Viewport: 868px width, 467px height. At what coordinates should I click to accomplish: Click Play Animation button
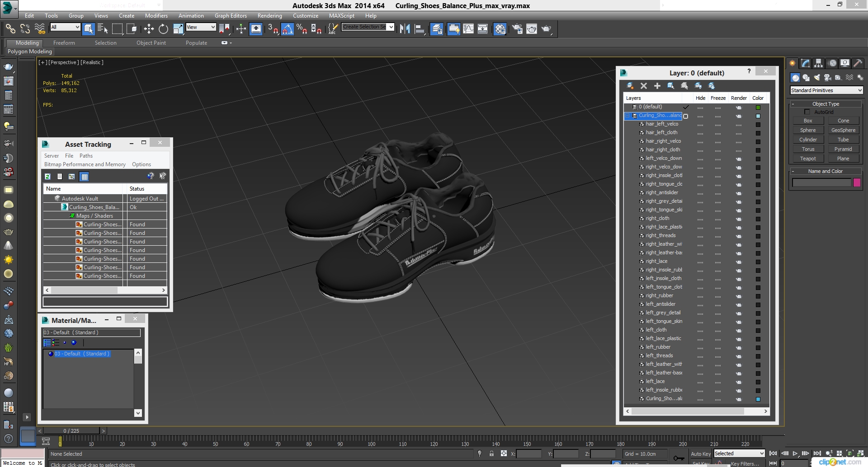[x=795, y=453]
